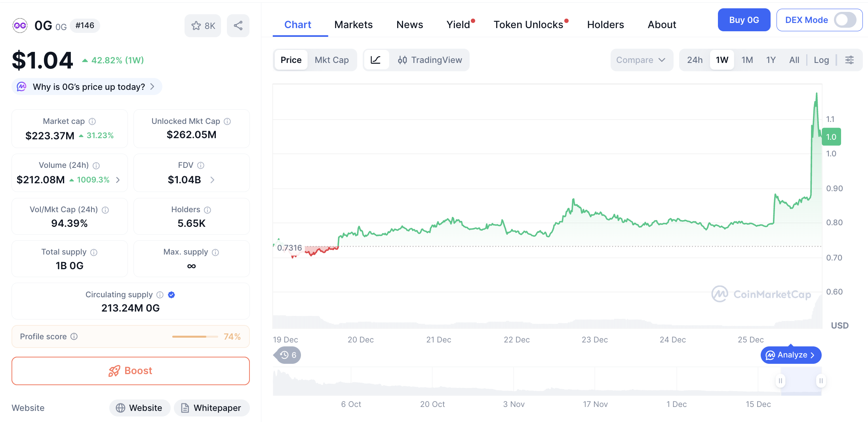The width and height of the screenshot is (868, 422).
Task: Open the Token Unlocks tab
Action: 528,25
